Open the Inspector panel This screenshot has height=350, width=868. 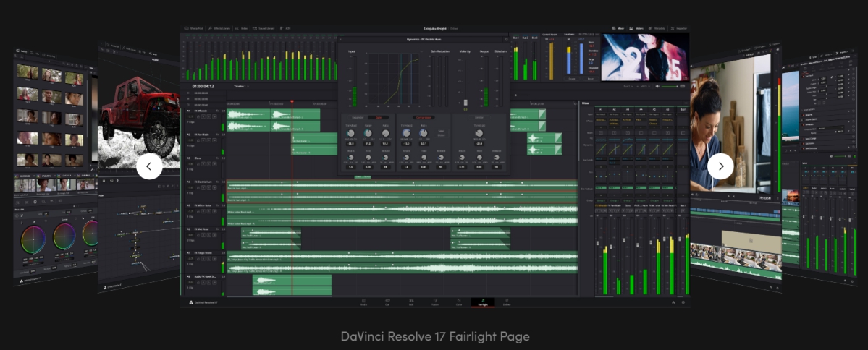coord(678,29)
